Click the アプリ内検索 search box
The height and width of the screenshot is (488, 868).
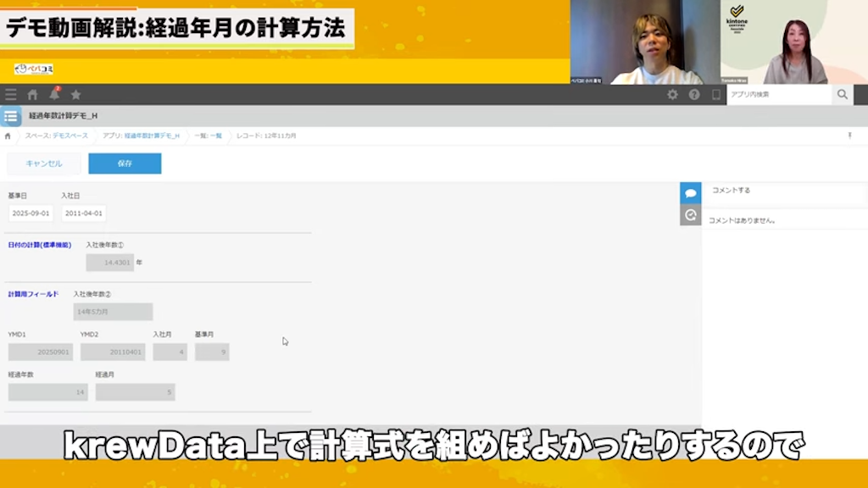pyautogui.click(x=778, y=95)
